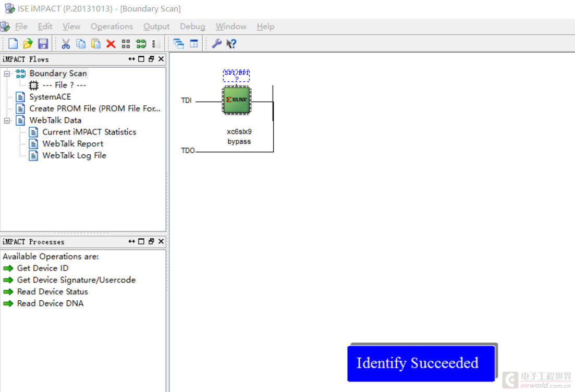Click the arrows icon on iMPACT Processes header
Viewport: 575px width, 392px height.
[x=132, y=241]
